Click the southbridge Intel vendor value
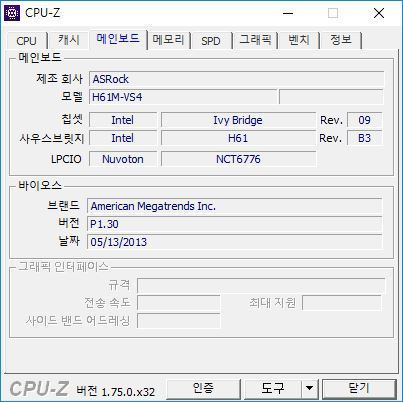The image size is (403, 402). point(123,138)
